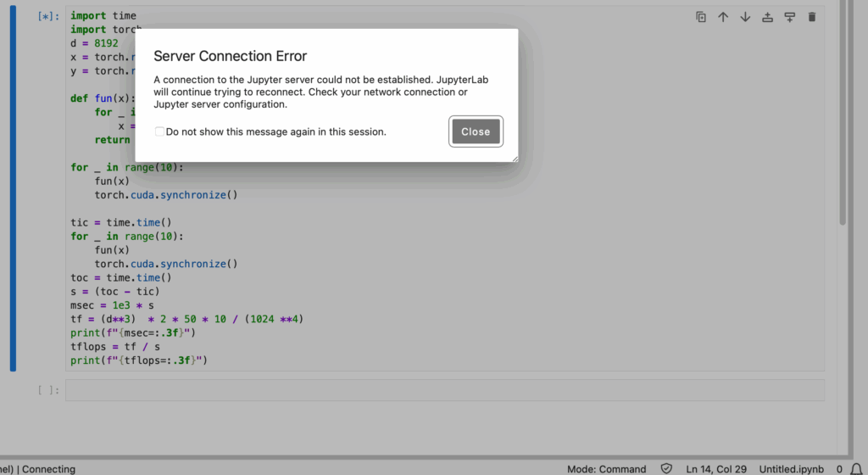
Task: Click into the empty code cell below
Action: click(444, 390)
